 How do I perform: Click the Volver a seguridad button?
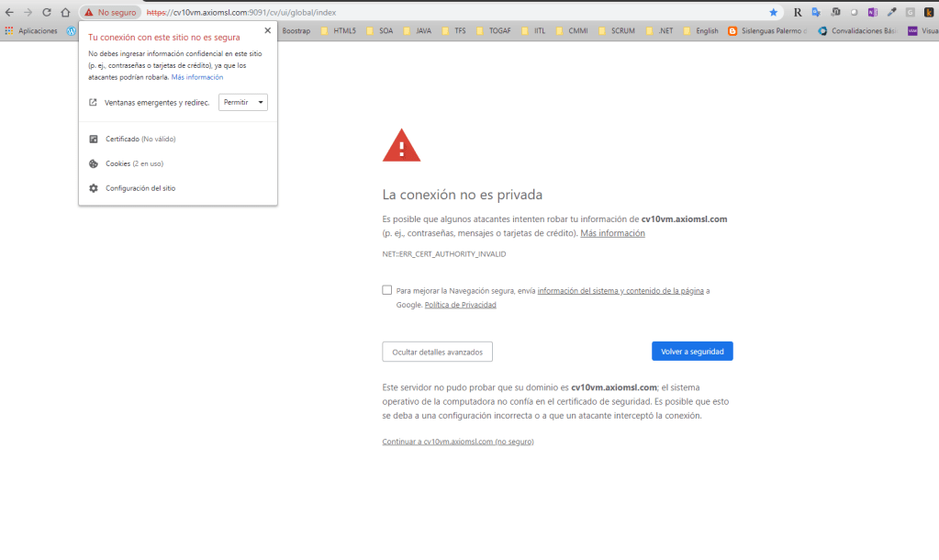point(692,352)
